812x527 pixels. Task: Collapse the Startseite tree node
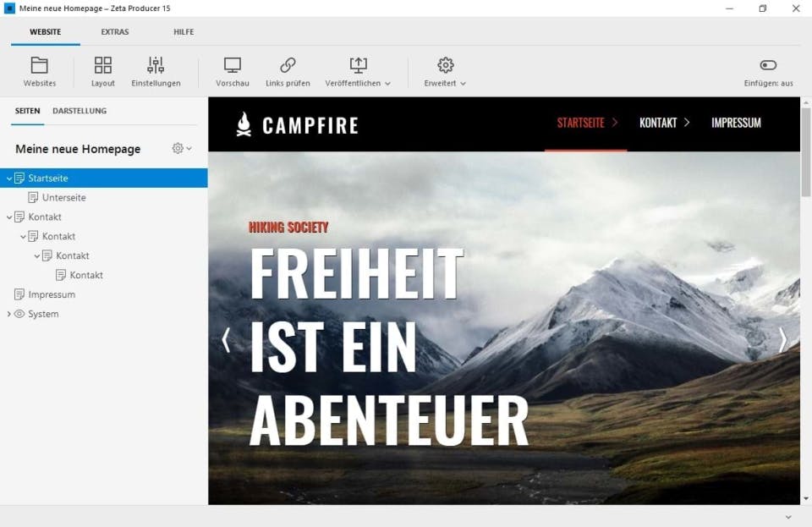pos(8,178)
